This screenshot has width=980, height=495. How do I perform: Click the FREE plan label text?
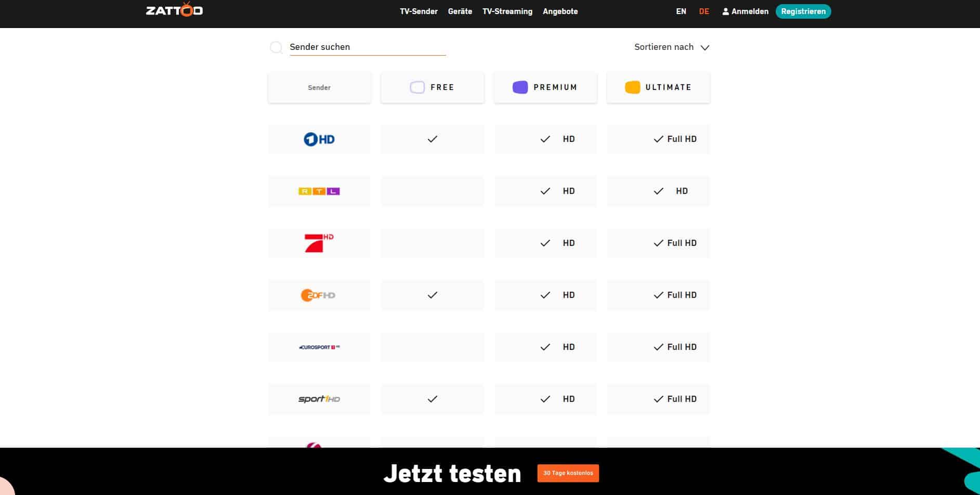click(x=442, y=87)
